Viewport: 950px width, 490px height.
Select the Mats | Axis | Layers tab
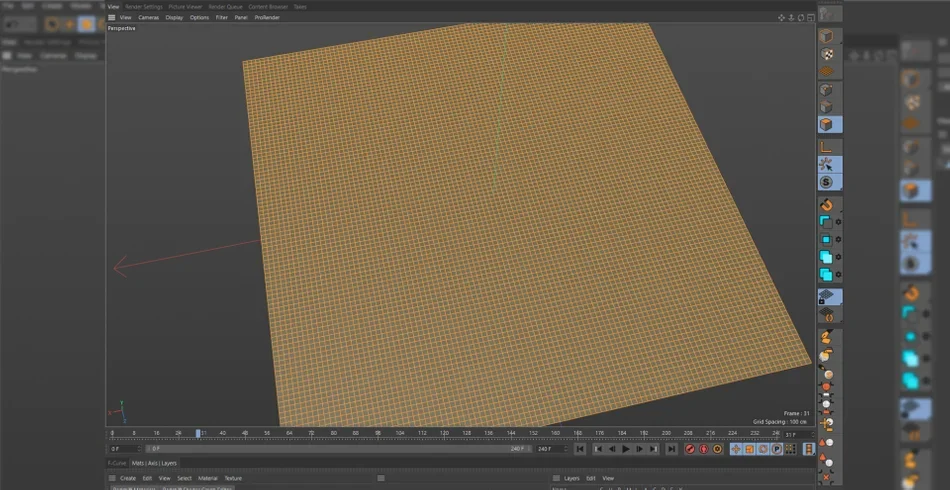pos(154,463)
